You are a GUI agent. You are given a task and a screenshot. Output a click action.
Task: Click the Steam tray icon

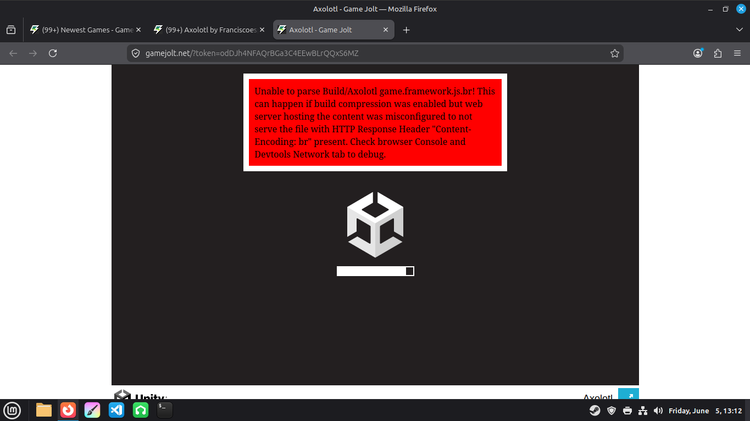coord(595,410)
